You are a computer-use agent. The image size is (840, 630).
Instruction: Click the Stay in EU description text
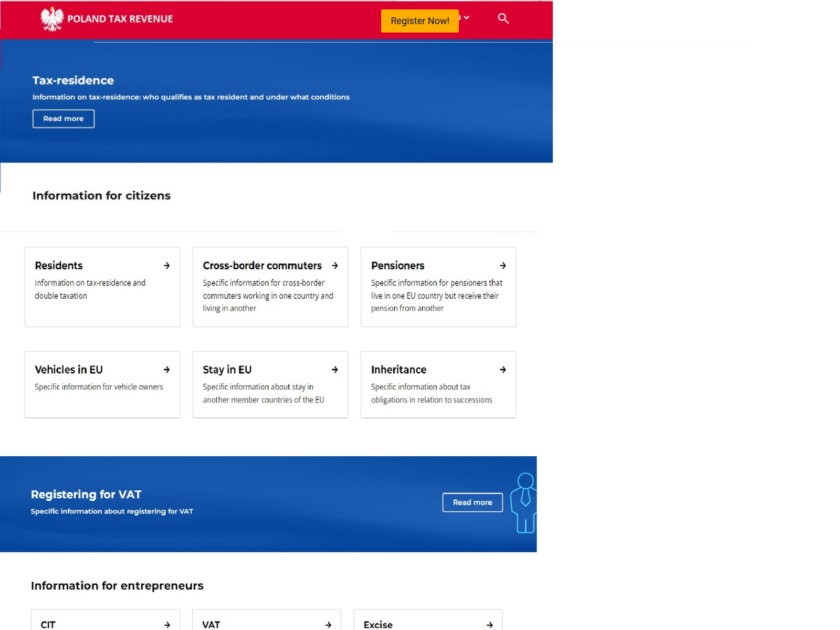(x=263, y=393)
